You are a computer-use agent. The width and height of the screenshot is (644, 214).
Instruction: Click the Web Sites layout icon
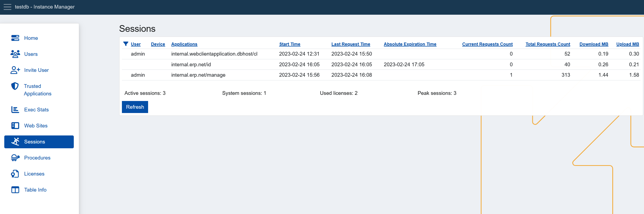tap(15, 126)
